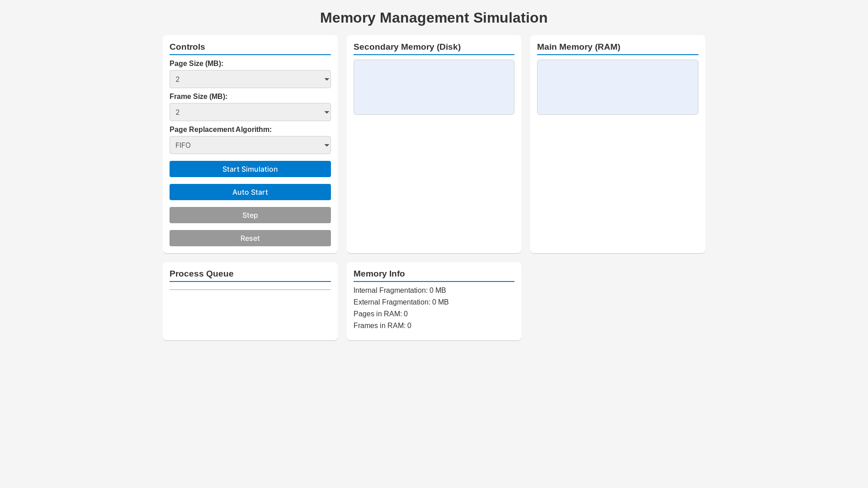The width and height of the screenshot is (868, 488).
Task: Click the Page Replacement Algorithm label
Action: click(x=221, y=130)
